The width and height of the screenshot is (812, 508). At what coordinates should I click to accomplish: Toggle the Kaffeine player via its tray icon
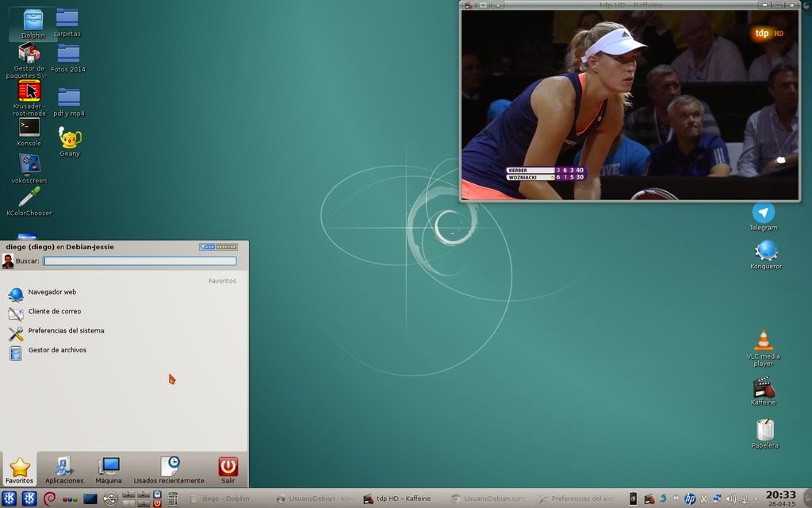(x=649, y=498)
